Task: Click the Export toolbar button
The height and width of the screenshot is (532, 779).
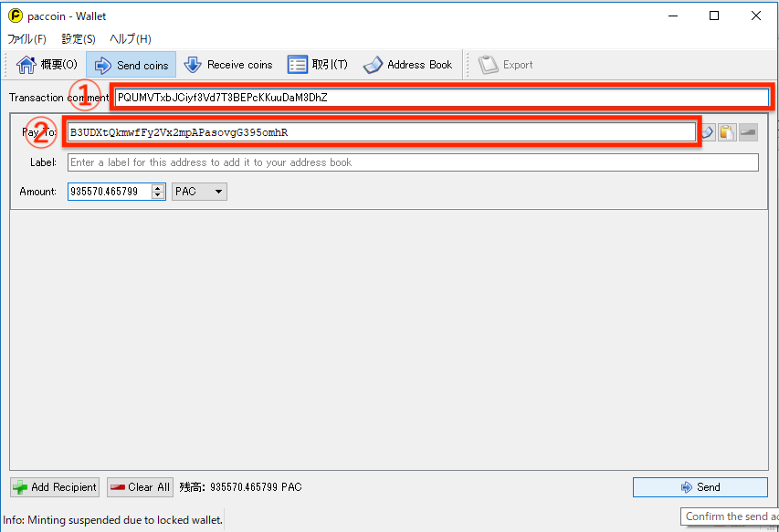Action: tap(505, 65)
